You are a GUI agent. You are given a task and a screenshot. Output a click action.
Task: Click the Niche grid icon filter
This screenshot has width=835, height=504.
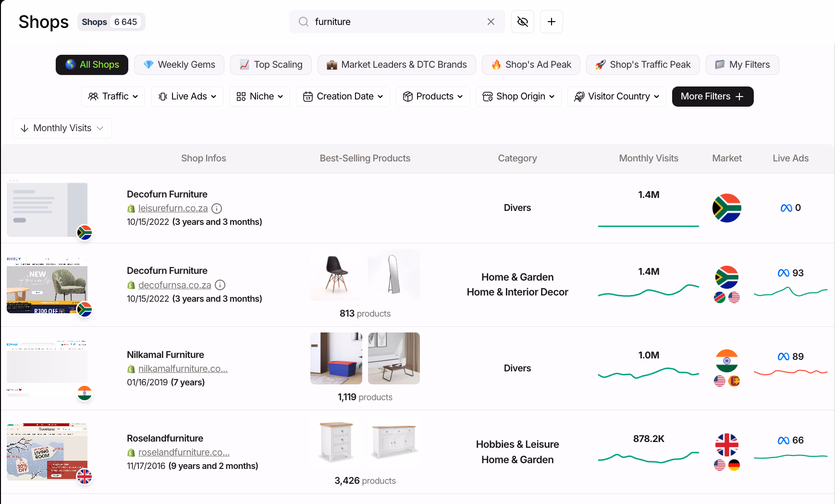point(242,96)
